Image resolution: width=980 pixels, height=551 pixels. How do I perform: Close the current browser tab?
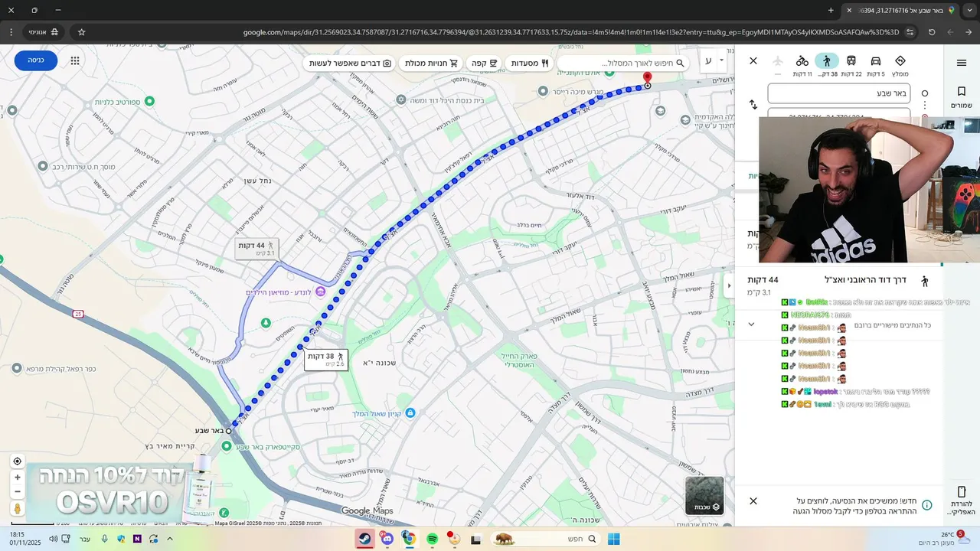point(848,10)
